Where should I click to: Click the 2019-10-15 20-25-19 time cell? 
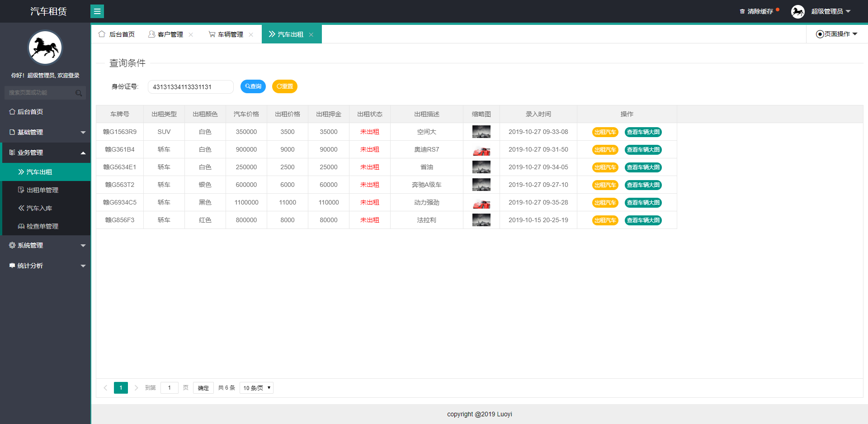[x=538, y=220]
